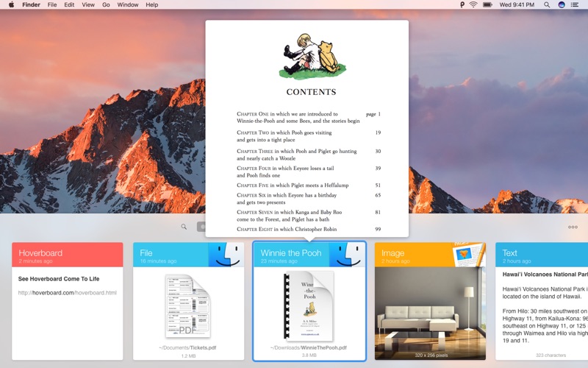Open Spotlight search from menu bar
588x368 pixels.
(547, 5)
